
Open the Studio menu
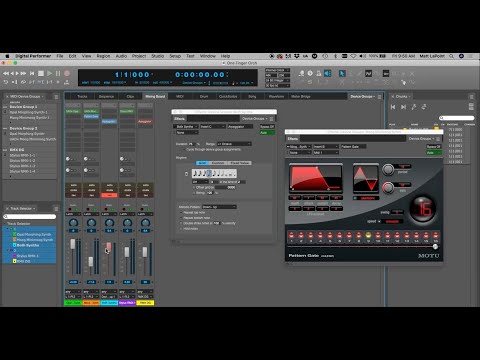(158, 56)
